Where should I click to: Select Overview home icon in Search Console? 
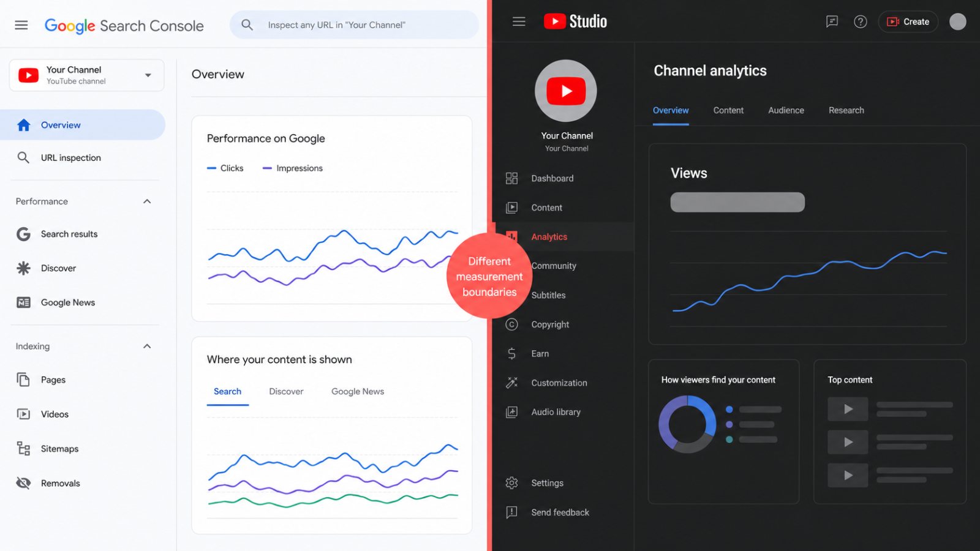coord(24,125)
